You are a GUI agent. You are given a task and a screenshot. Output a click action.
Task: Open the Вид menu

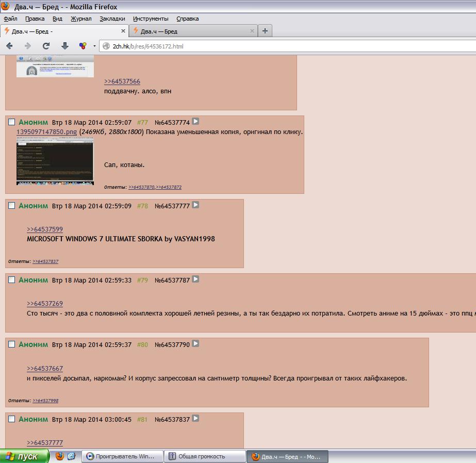point(57,19)
